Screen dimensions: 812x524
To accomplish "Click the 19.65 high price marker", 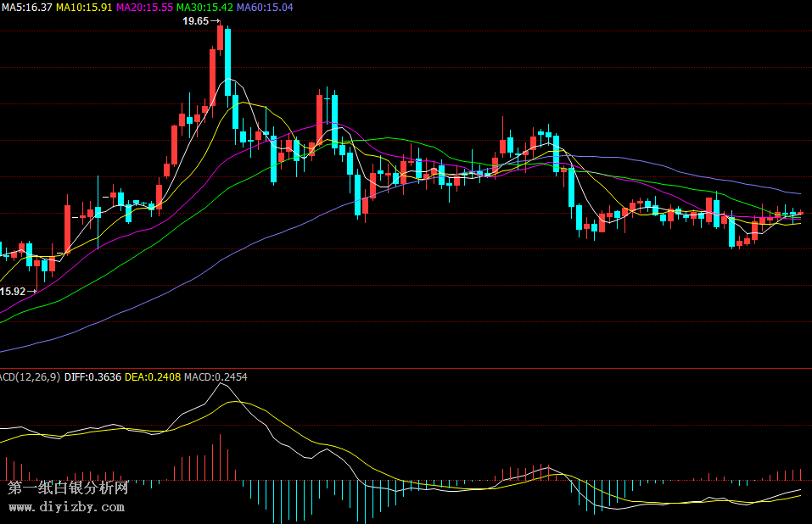I will pyautogui.click(x=196, y=20).
